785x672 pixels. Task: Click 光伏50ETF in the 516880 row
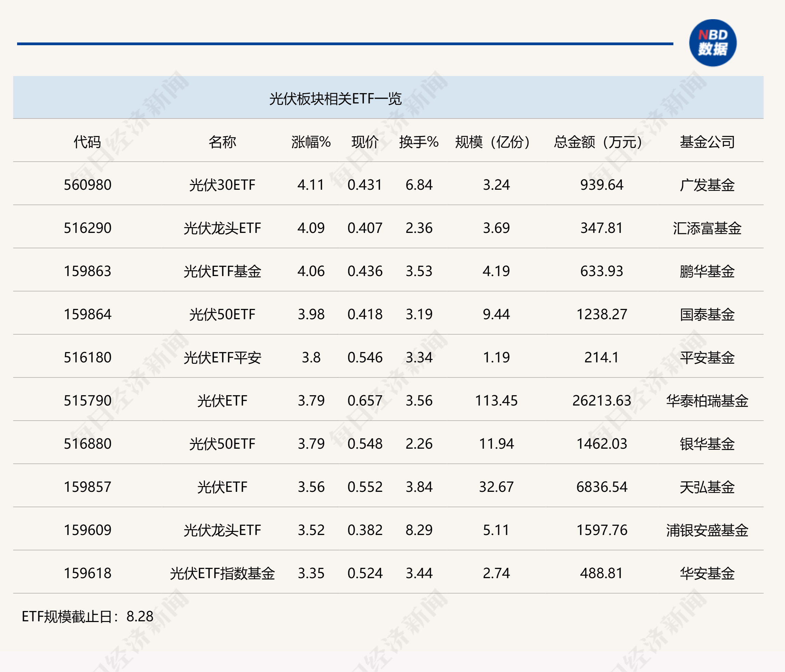pyautogui.click(x=222, y=444)
